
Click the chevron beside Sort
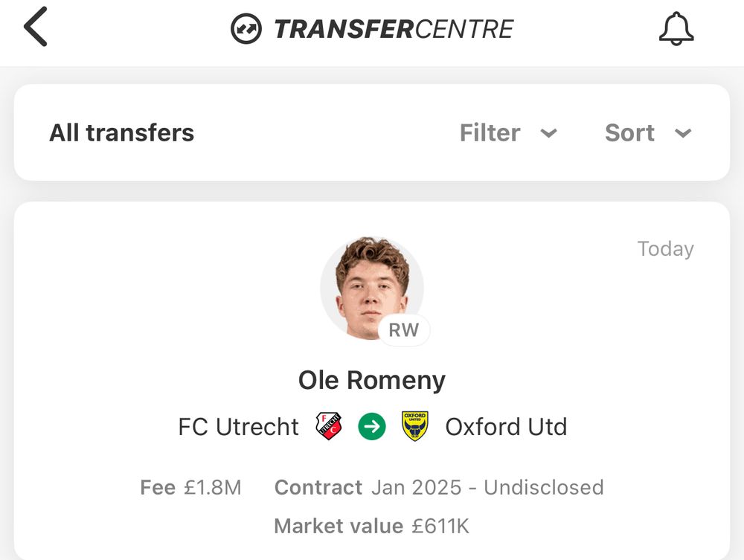(x=683, y=134)
